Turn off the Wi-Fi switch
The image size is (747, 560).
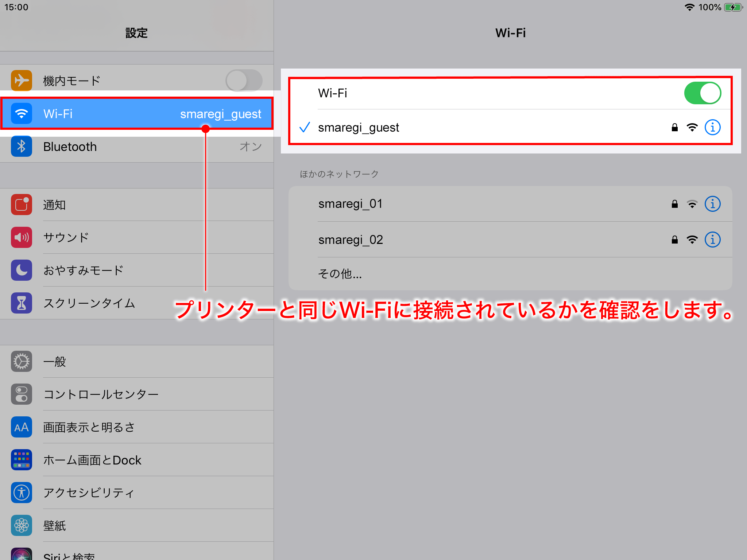[x=702, y=93]
